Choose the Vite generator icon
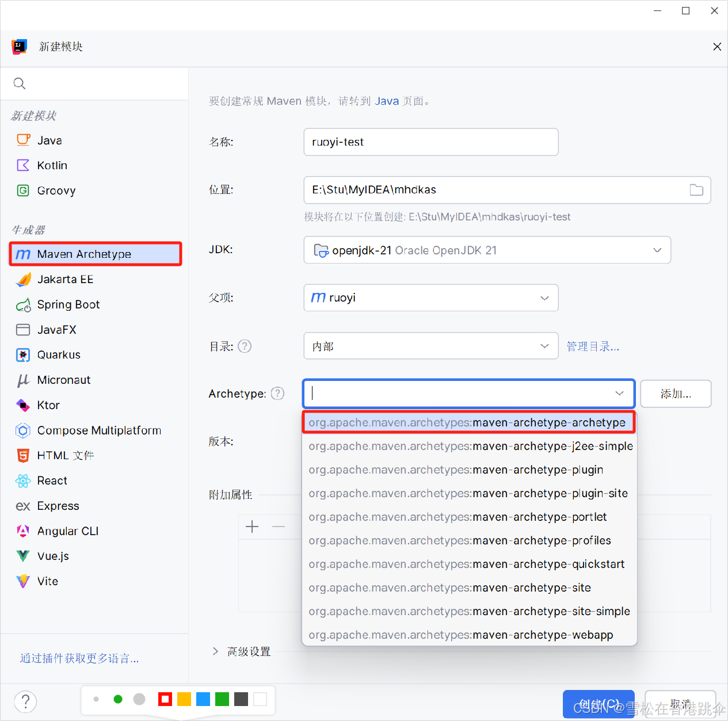The height and width of the screenshot is (721, 728). coord(23,581)
